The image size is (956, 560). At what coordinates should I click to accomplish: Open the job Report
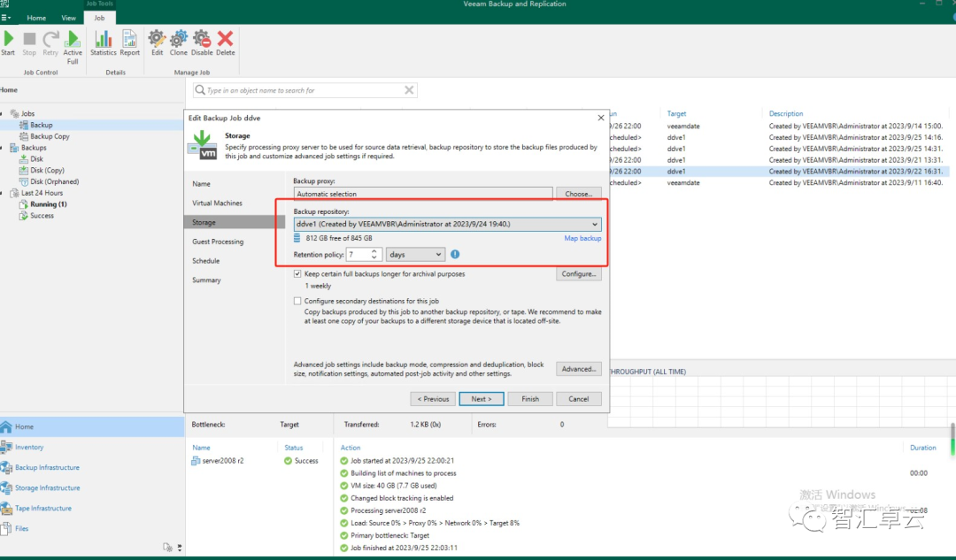[129, 43]
